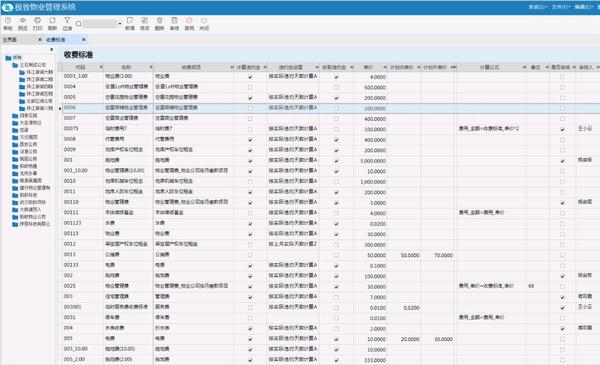Open the 编辑(E) menu

coord(584,7)
